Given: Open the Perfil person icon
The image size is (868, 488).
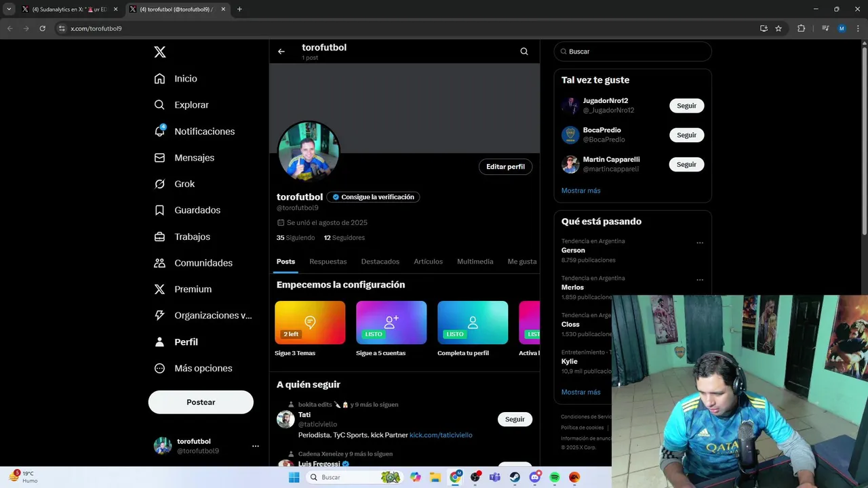Looking at the screenshot, I should [x=159, y=342].
